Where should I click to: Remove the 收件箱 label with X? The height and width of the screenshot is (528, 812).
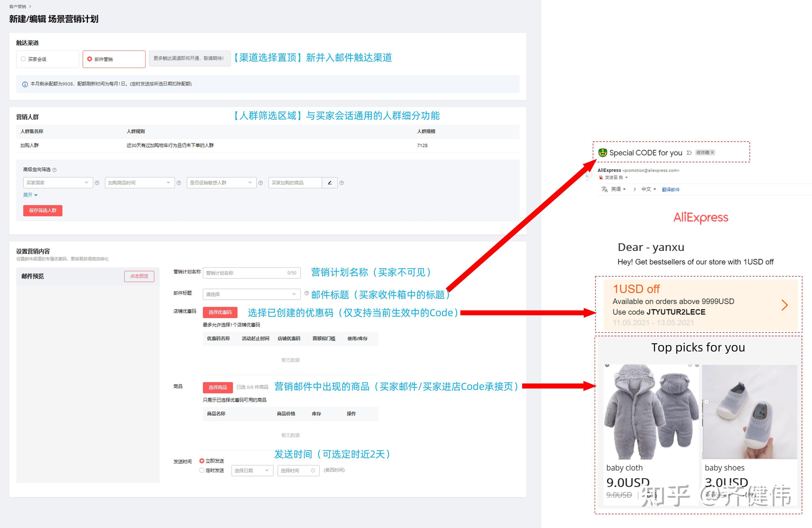[712, 152]
